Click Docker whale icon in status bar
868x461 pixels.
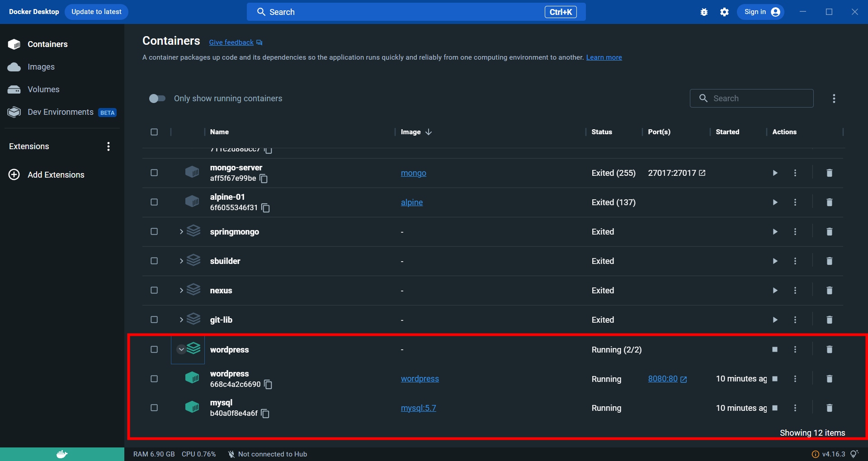click(62, 454)
